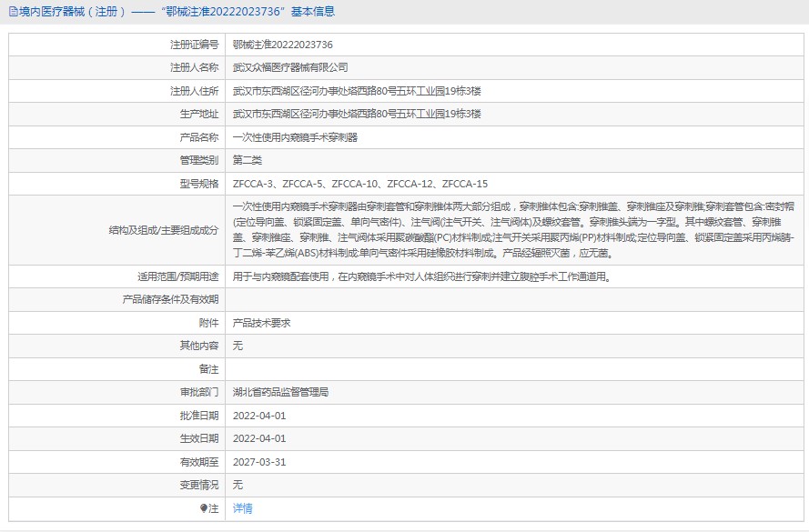Viewport: 809px width, 532px height.
Task: Click the 备注 row label
Action: (208, 369)
